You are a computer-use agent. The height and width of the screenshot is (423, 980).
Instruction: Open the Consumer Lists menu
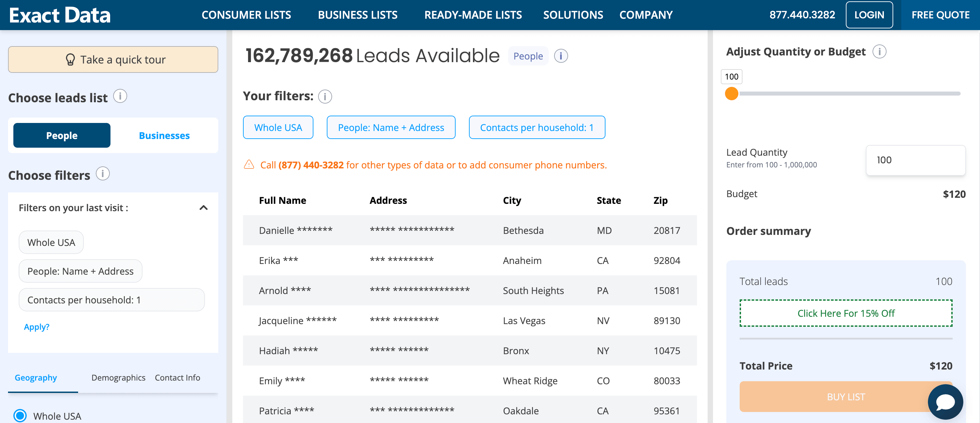246,15
